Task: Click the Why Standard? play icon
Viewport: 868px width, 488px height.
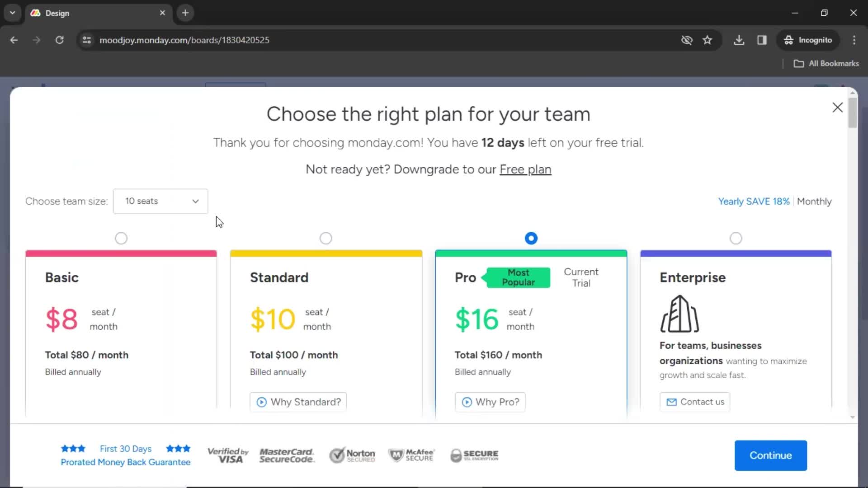Action: (261, 402)
